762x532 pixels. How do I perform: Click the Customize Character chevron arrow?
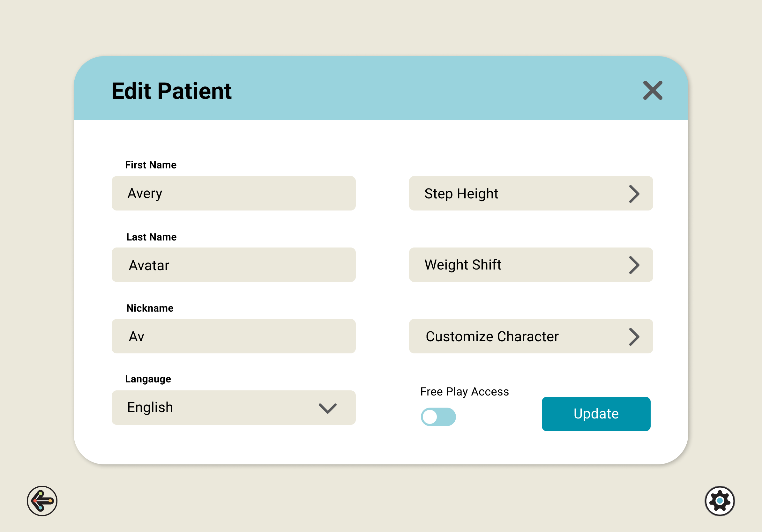pos(634,336)
